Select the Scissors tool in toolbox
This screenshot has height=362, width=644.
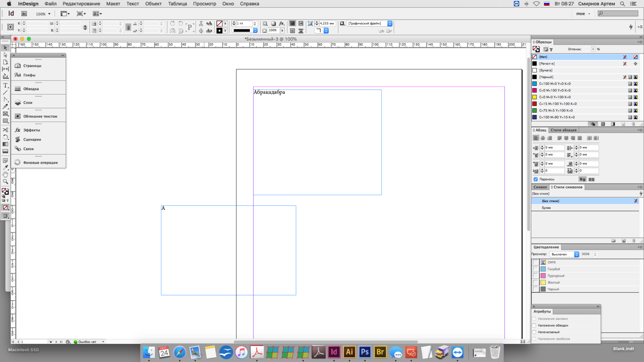pyautogui.click(x=6, y=130)
